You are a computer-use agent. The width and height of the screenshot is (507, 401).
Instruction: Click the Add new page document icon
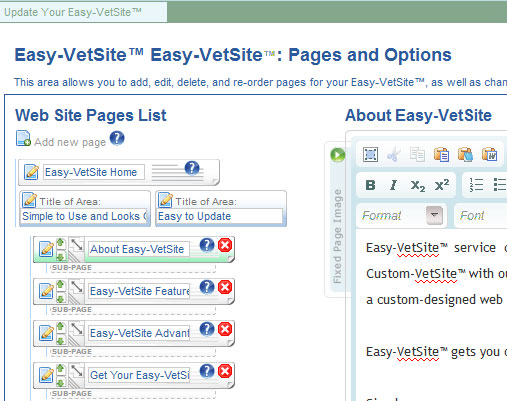[23, 139]
